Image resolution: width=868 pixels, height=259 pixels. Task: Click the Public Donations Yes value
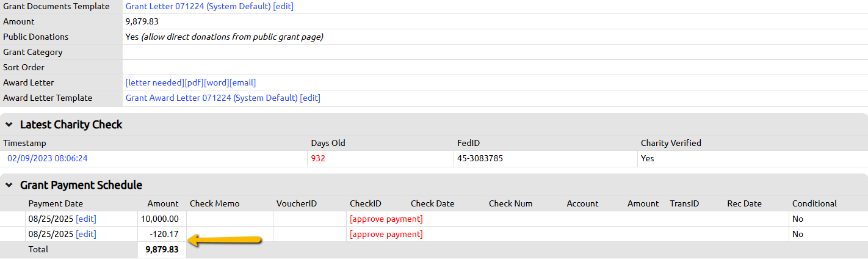coord(132,37)
